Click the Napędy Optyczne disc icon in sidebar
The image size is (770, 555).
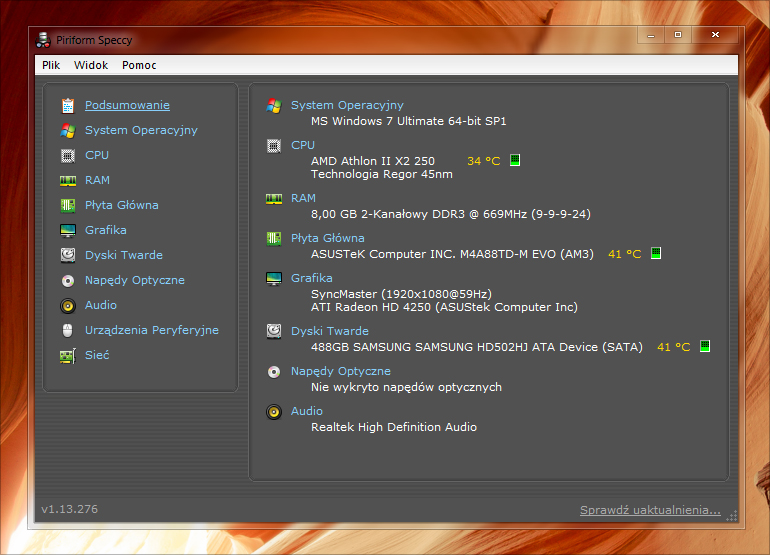tap(68, 280)
